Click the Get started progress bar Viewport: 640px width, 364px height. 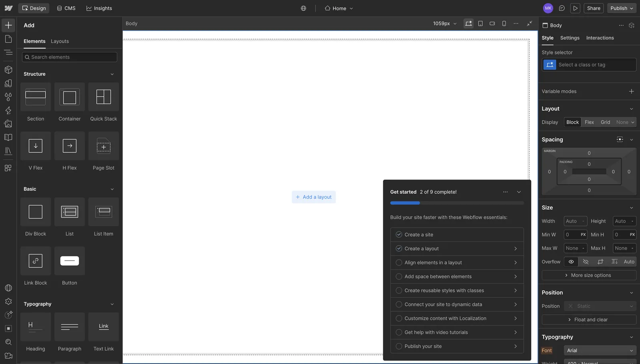click(x=457, y=203)
